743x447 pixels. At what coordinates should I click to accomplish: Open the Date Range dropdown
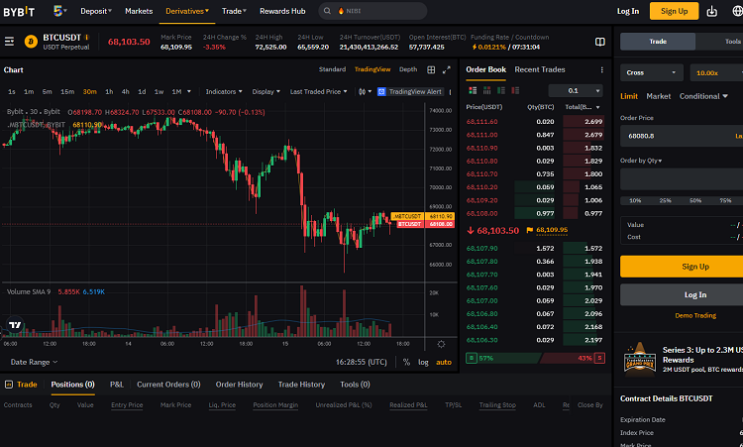pos(34,362)
